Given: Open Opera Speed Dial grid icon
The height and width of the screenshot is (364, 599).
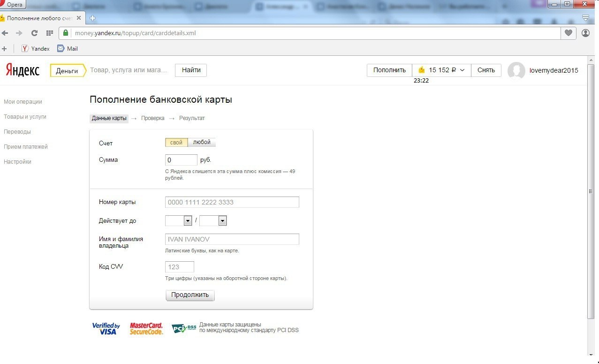Looking at the screenshot, I should pos(49,33).
